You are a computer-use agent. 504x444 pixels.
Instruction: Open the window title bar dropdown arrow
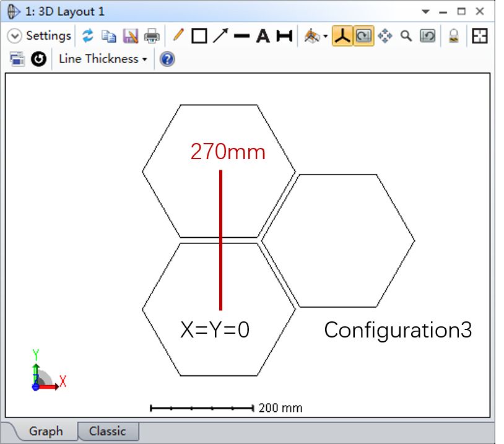[425, 12]
